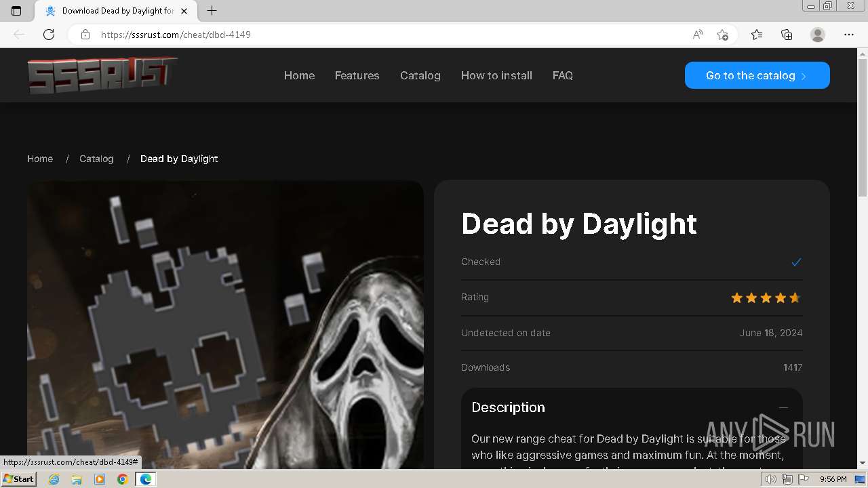Select the 1417 downloads count
This screenshot has height=488, width=868.
click(793, 367)
